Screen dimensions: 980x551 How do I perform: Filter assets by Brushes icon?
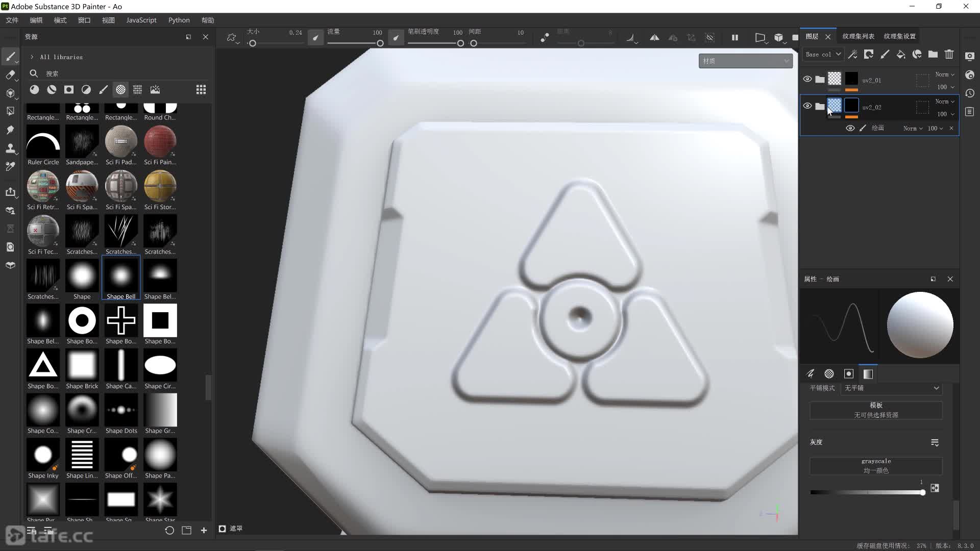point(104,90)
